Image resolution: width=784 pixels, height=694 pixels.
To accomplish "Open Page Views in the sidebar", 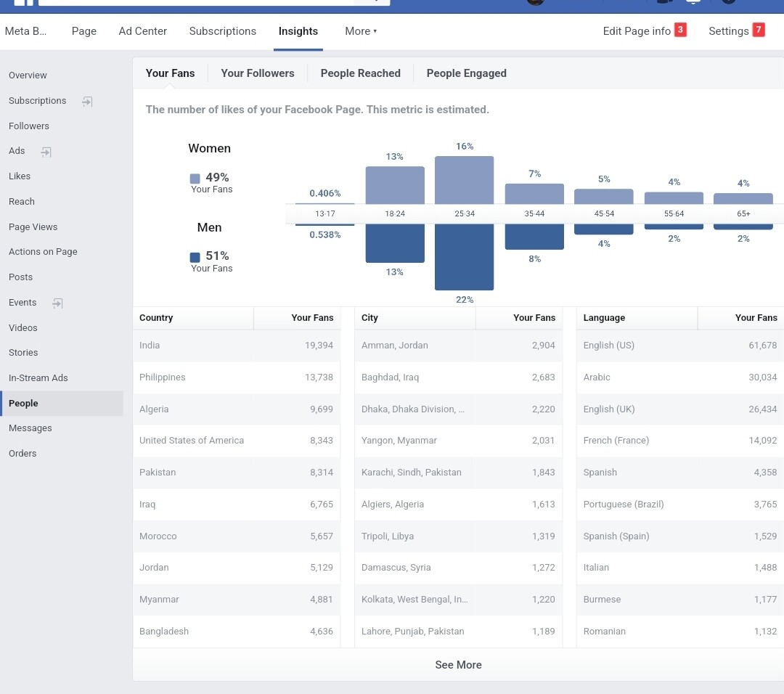I will point(33,227).
